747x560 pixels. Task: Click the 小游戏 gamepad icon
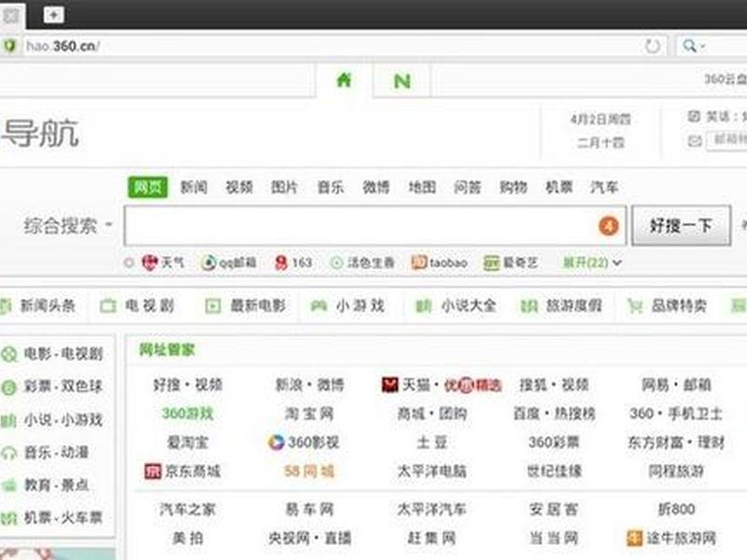point(318,306)
